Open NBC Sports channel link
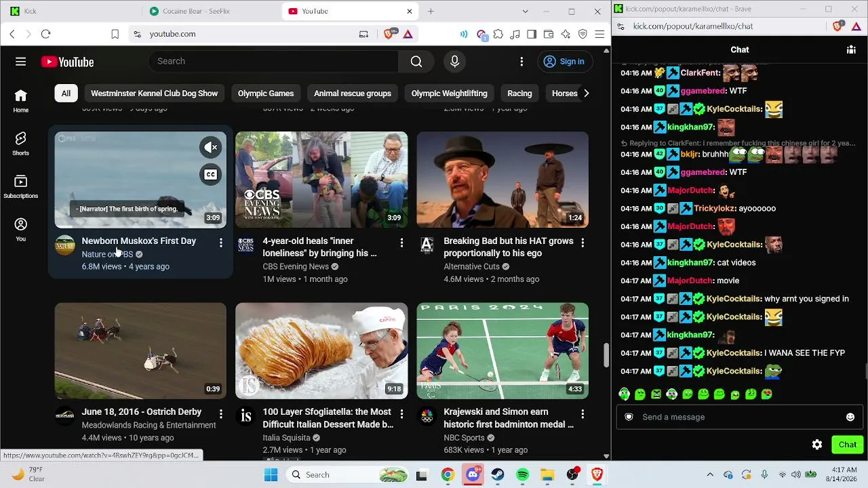Screen dimensions: 868x488 [464, 438]
